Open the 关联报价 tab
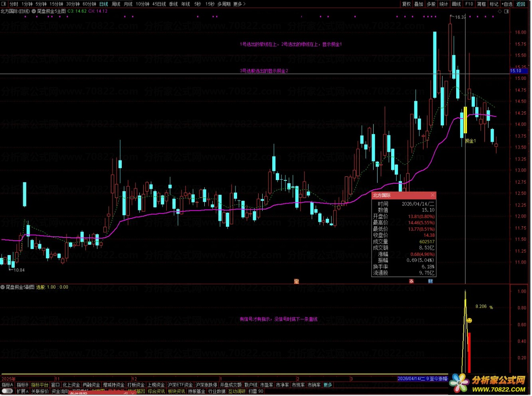532x396 pixels. (40, 392)
